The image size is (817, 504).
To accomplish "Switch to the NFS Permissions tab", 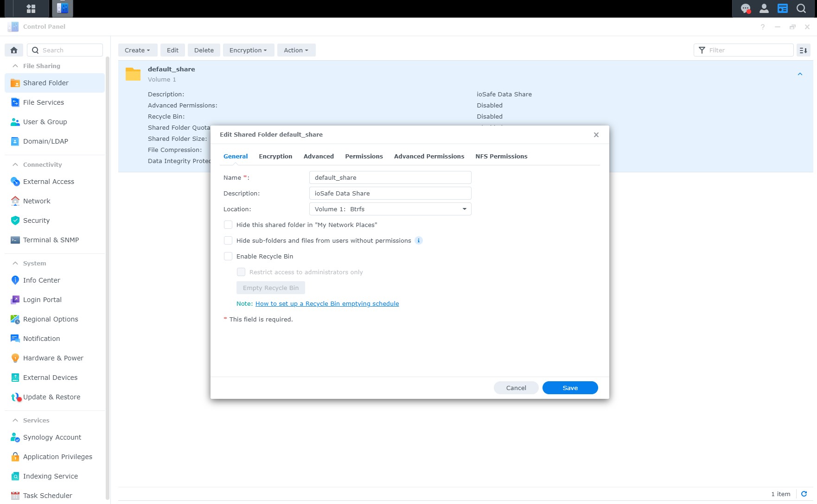I will click(x=501, y=156).
